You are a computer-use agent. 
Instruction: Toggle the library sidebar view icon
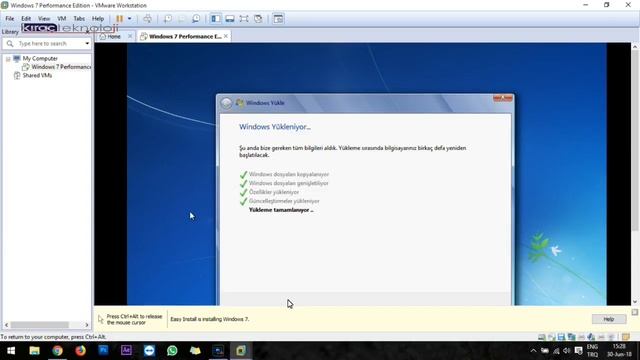tap(216, 19)
